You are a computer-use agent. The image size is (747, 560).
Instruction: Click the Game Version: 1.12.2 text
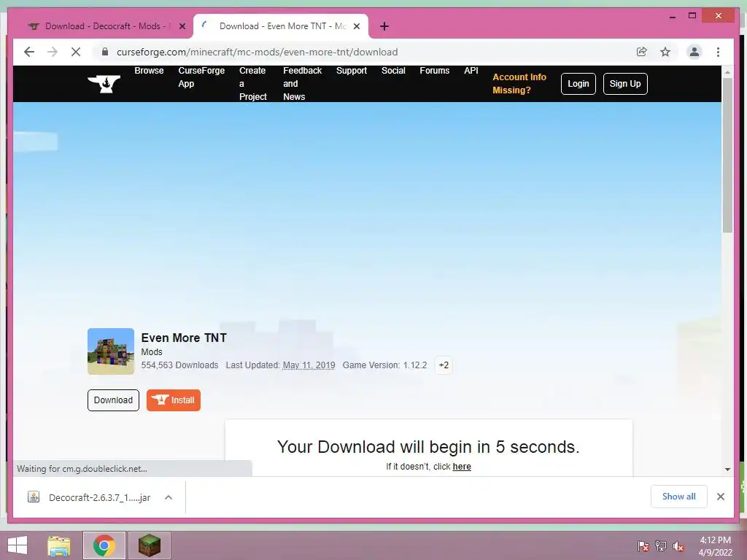coord(384,365)
